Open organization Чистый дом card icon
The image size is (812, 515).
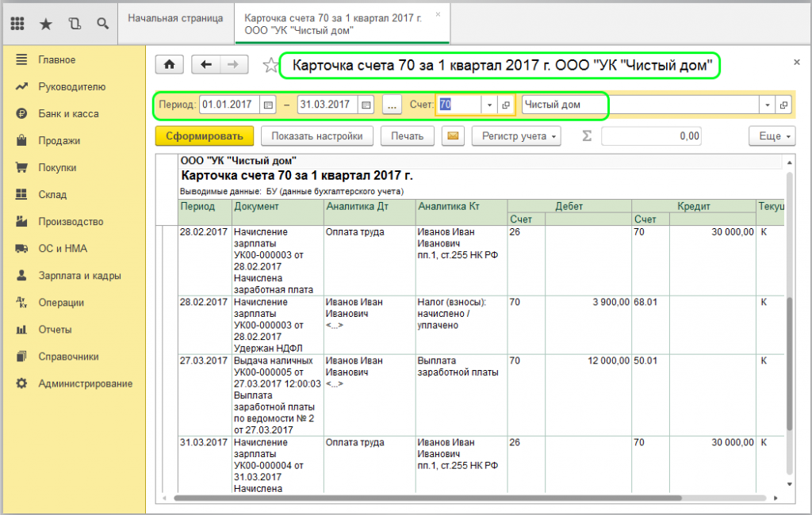pos(783,105)
